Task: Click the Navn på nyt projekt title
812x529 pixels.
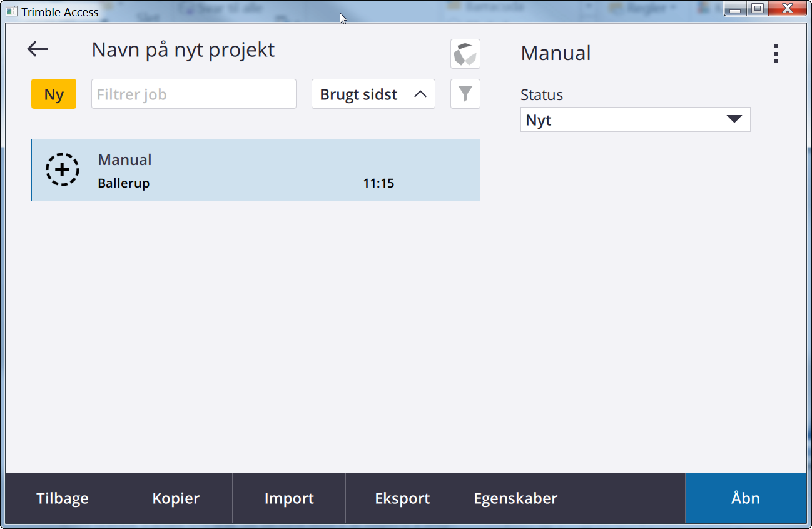Action: click(x=183, y=50)
